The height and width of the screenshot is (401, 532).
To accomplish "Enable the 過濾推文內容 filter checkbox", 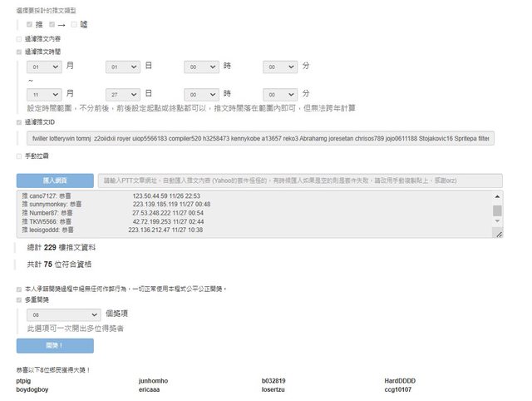I will point(19,39).
